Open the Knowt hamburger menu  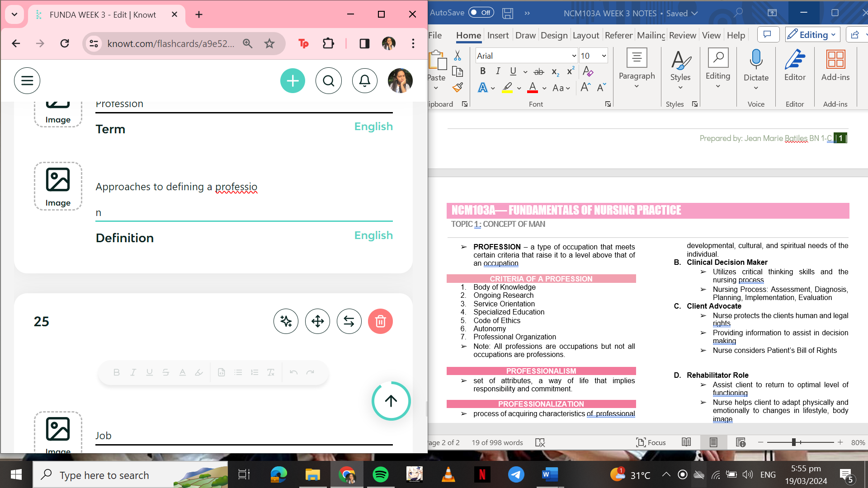(x=27, y=81)
